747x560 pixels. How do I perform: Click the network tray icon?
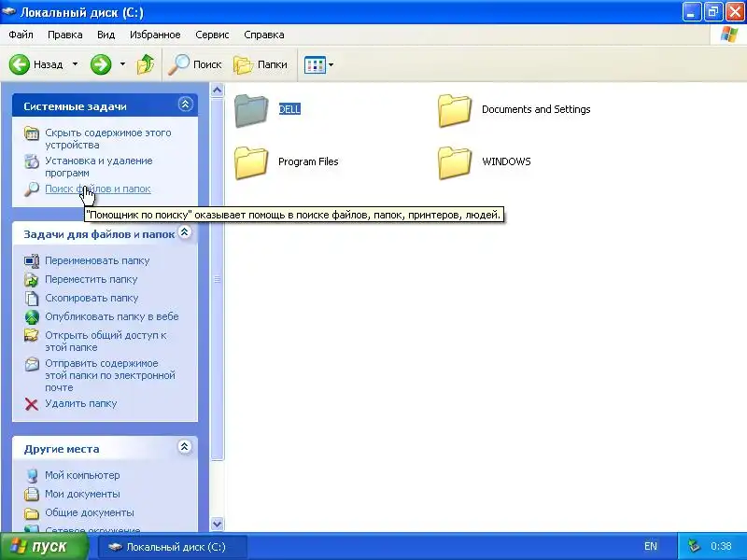tap(695, 546)
